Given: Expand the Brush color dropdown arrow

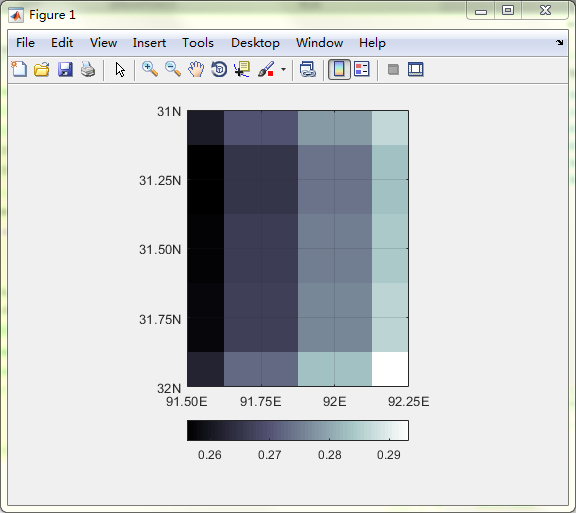Looking at the screenshot, I should pos(283,69).
